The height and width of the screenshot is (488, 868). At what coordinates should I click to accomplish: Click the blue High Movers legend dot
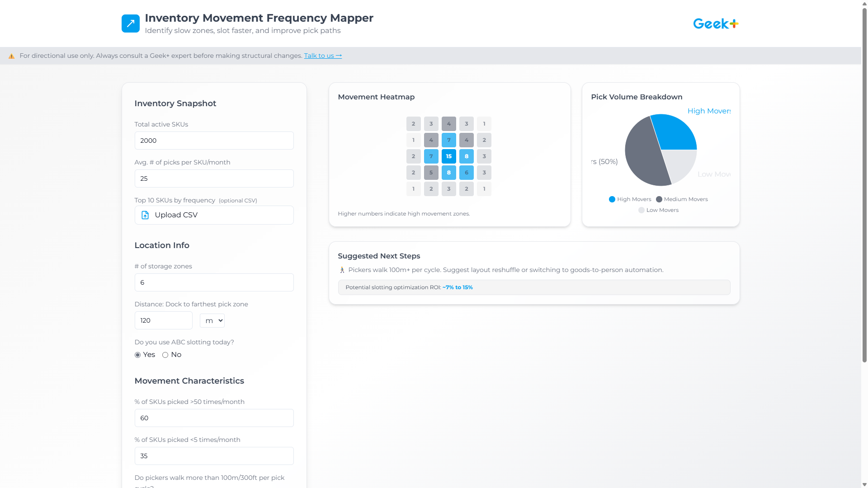pyautogui.click(x=611, y=199)
